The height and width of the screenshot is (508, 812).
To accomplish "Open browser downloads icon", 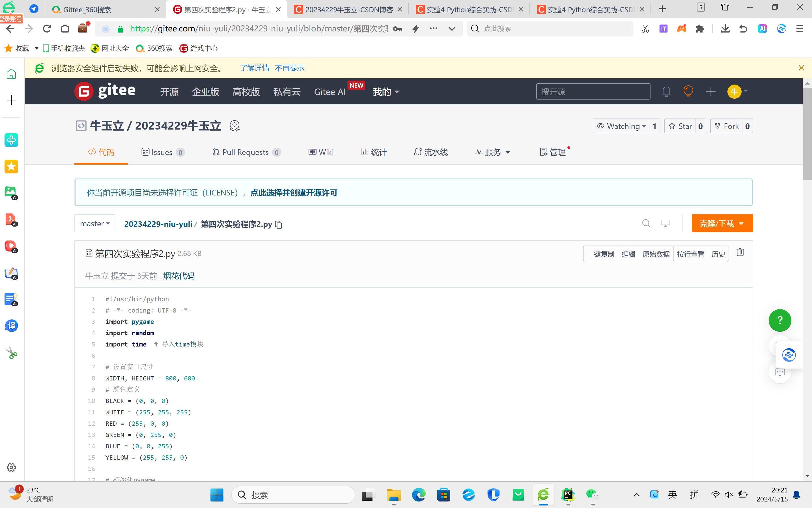I will [725, 29].
